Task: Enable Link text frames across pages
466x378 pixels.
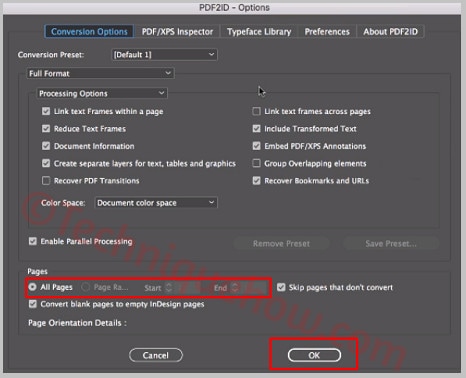Action: 256,111
